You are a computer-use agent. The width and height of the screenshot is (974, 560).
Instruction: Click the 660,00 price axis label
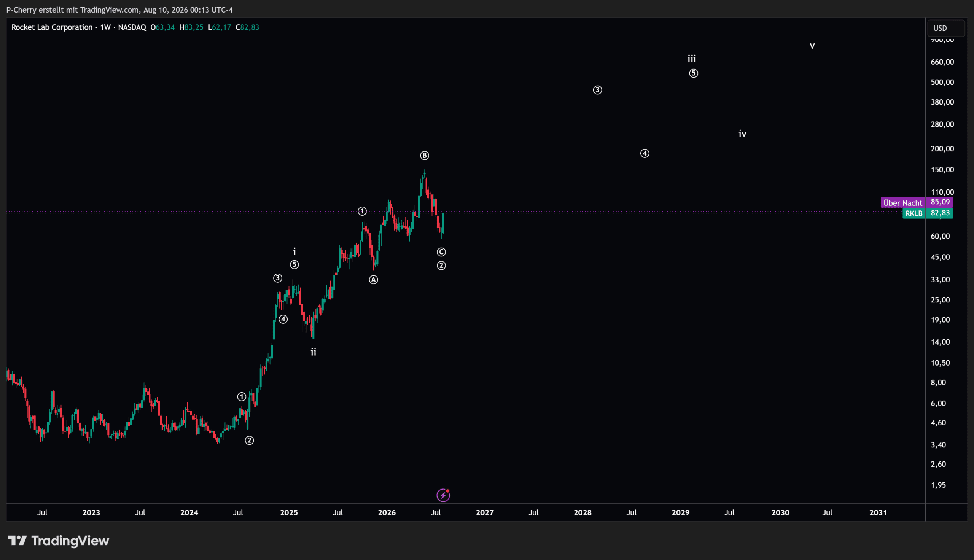942,62
